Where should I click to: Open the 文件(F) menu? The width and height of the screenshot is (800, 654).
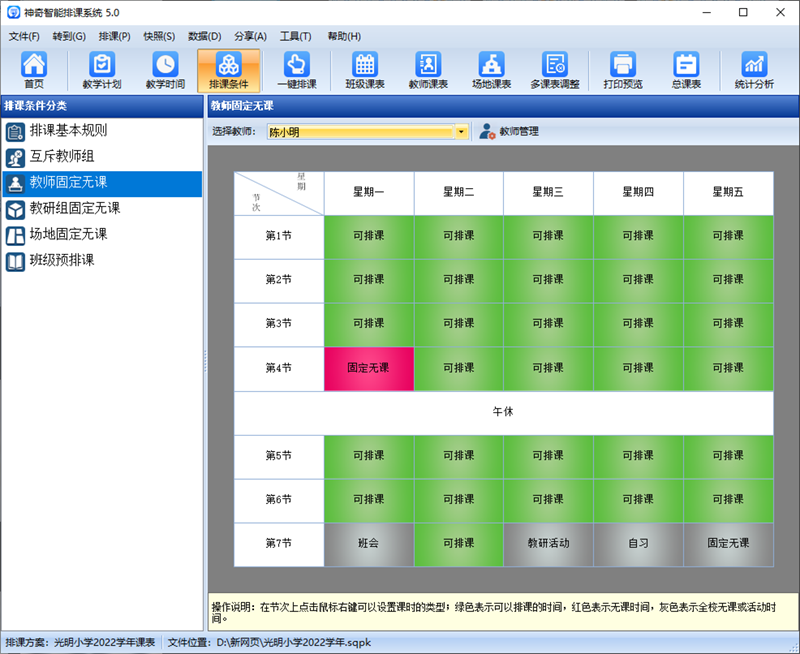pyautogui.click(x=24, y=36)
